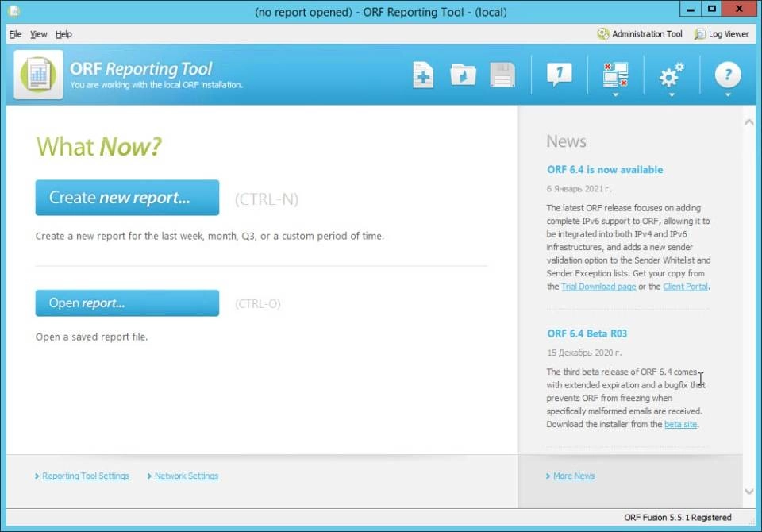Open the Network Settings link
Screen dimensions: 762x532
[x=187, y=476]
